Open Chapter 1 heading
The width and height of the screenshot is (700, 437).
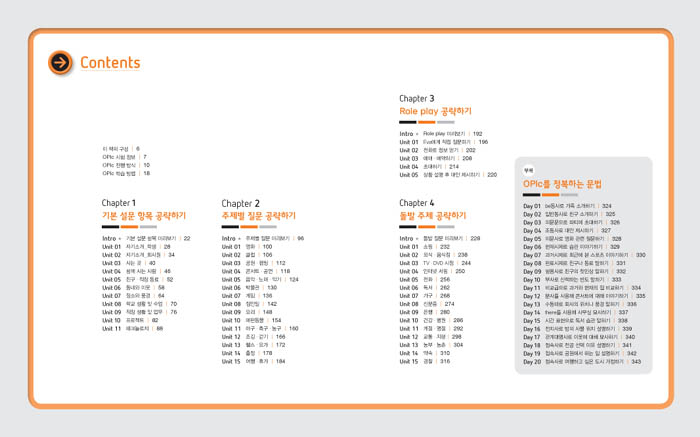(x=118, y=203)
